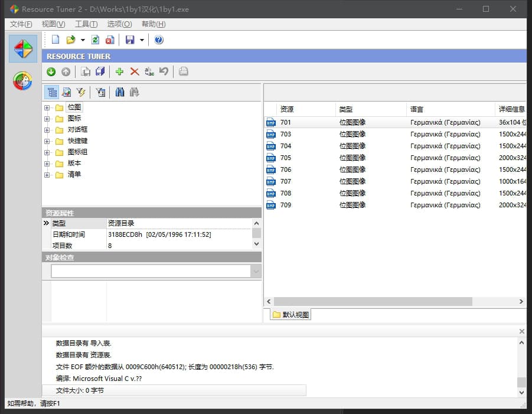The image size is (532, 414).
Task: Open the dropdown arrow beside the save icon
Action: coord(142,40)
